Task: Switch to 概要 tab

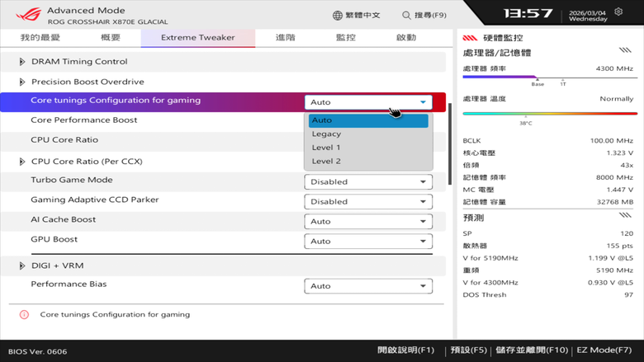Action: click(111, 38)
